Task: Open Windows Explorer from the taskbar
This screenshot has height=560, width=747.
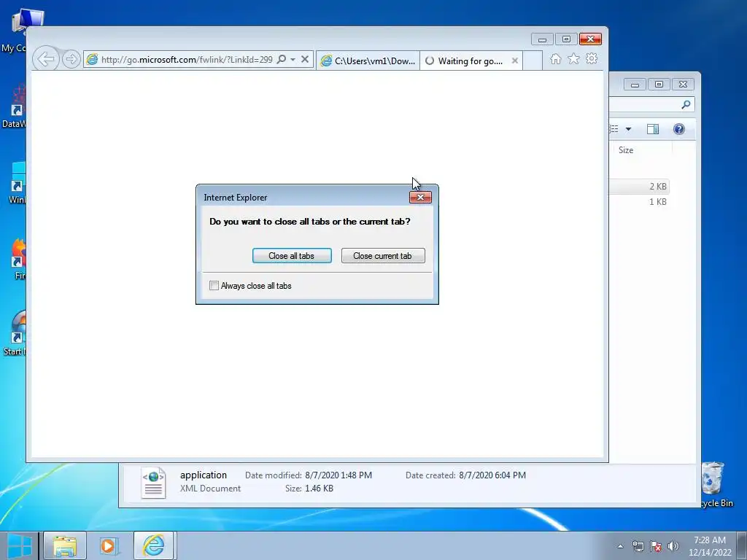Action: [65, 545]
